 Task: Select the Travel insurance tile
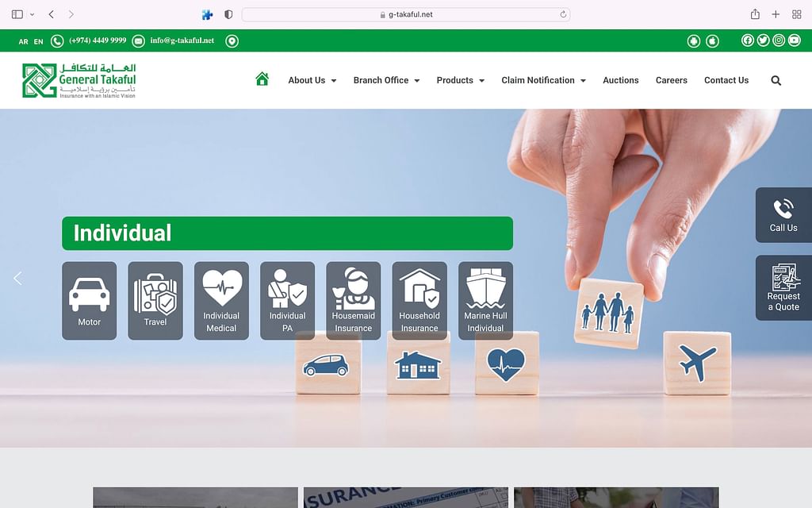click(155, 301)
